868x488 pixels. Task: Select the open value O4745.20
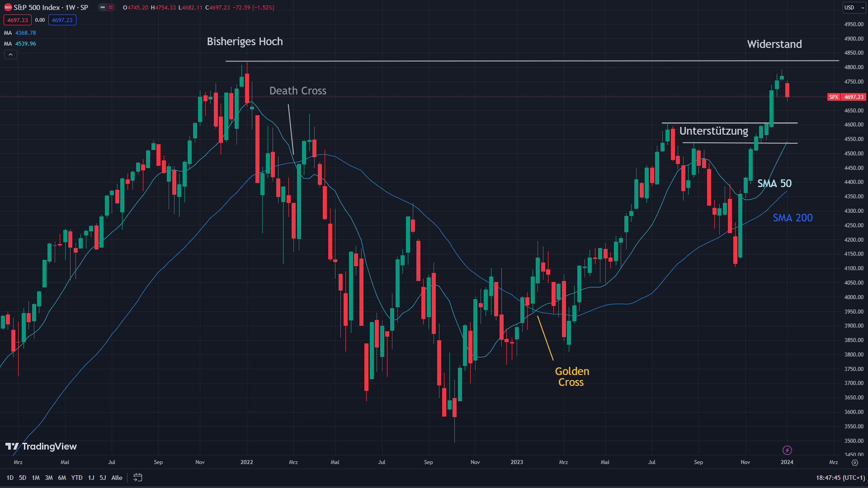(x=136, y=8)
